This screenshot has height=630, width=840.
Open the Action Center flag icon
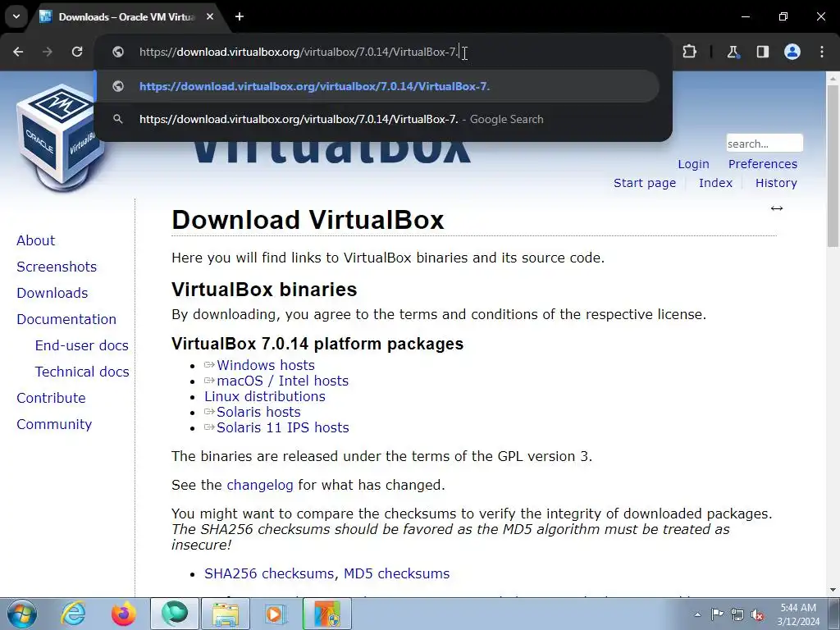coord(717,614)
